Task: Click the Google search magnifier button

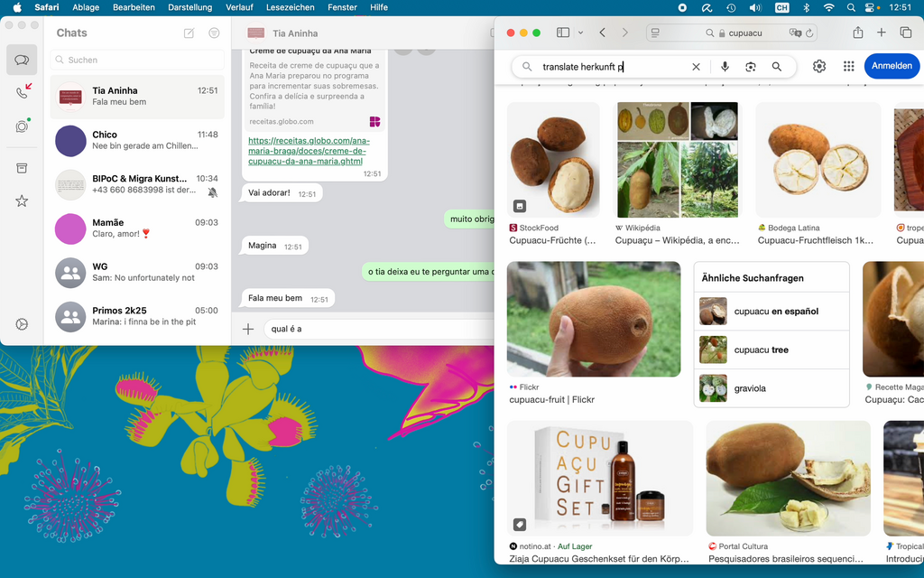Action: pyautogui.click(x=777, y=67)
